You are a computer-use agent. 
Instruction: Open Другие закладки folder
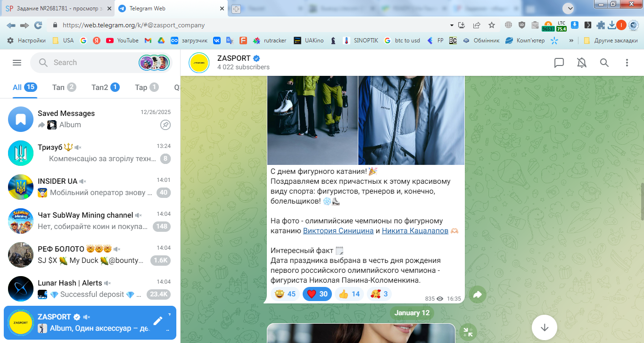(611, 41)
